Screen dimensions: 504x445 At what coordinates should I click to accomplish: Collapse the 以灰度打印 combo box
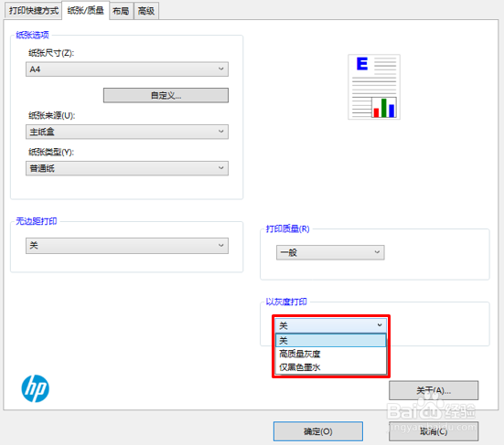[x=331, y=325]
